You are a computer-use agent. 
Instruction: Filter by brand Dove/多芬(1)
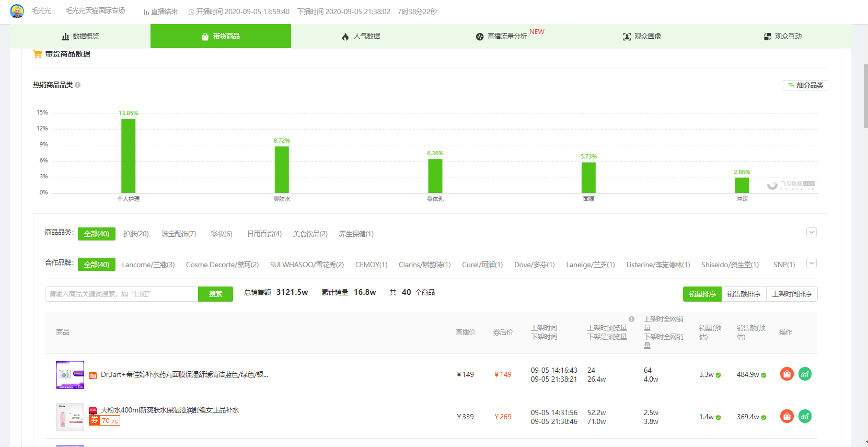point(535,265)
